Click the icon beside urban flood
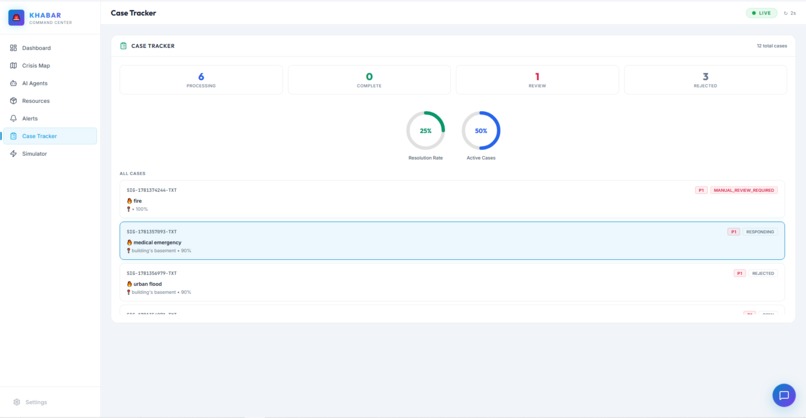The image size is (806, 418). tap(129, 284)
